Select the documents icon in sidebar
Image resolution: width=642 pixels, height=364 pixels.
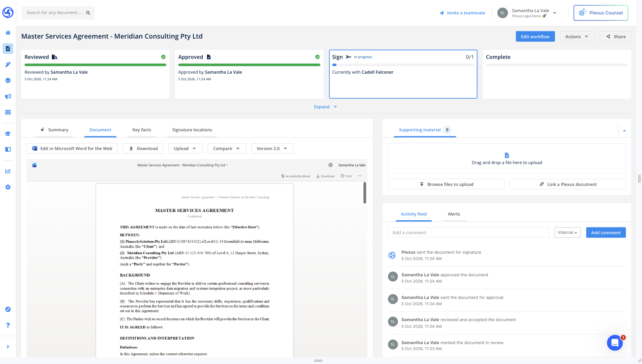click(x=8, y=49)
